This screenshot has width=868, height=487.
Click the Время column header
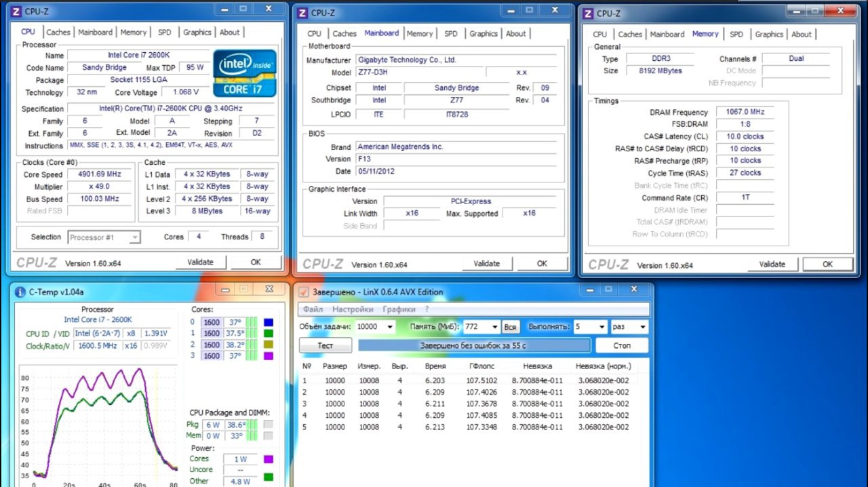click(435, 366)
